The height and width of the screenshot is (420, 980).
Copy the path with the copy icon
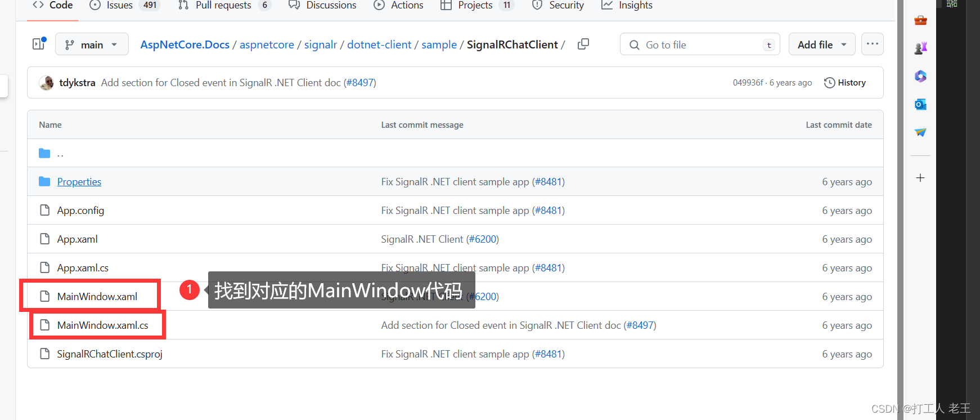click(x=583, y=44)
